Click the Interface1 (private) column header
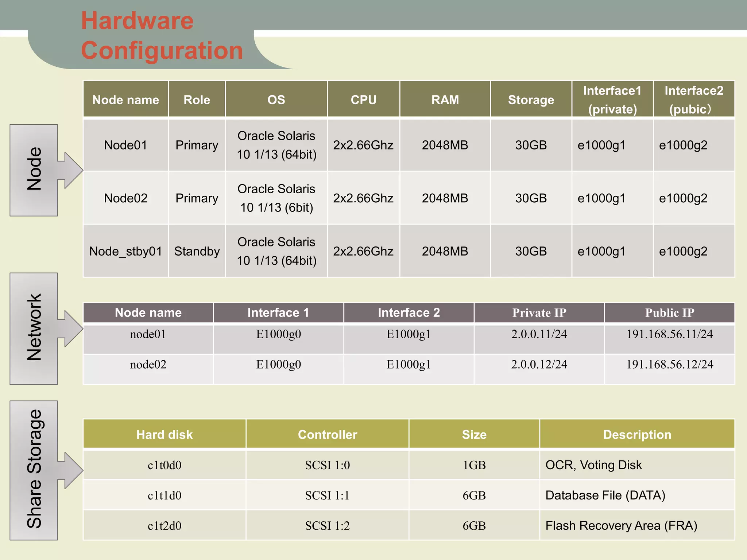The image size is (747, 560). 612,100
